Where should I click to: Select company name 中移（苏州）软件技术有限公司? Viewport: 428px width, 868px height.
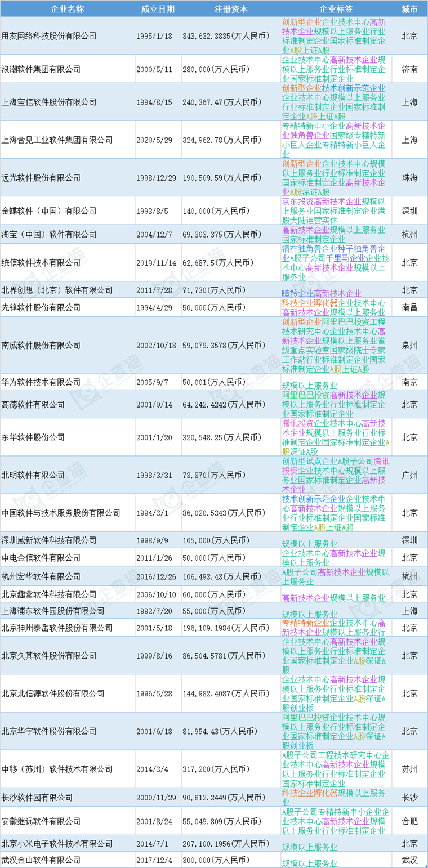point(57,769)
